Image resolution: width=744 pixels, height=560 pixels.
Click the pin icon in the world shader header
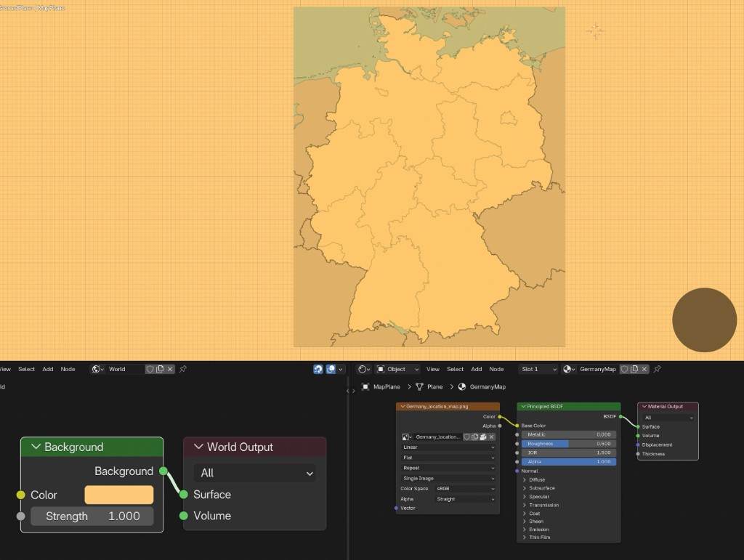pyautogui.click(x=182, y=369)
